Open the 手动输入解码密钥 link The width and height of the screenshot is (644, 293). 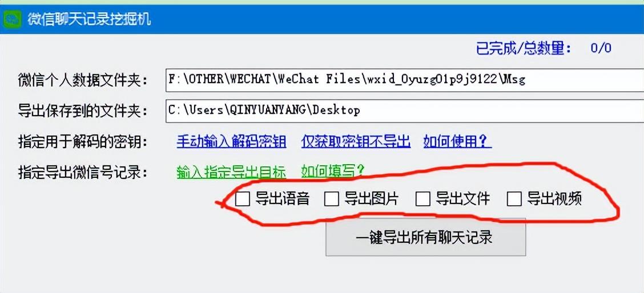231,141
